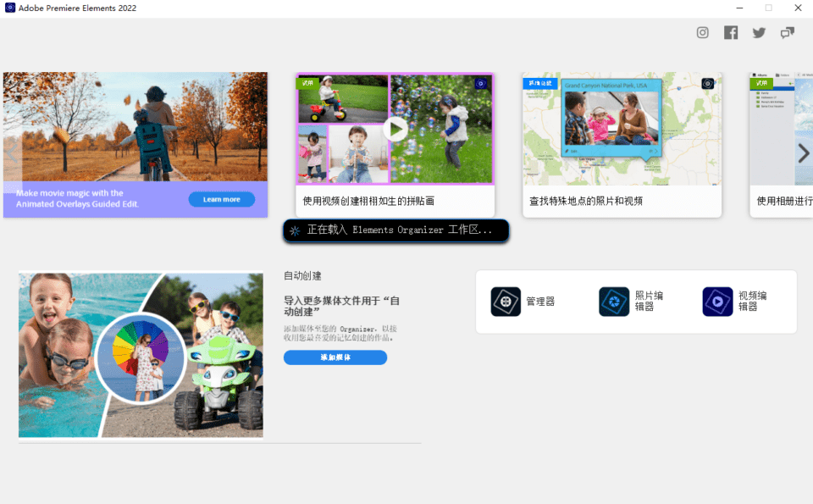Open the feedback chat icon
813x504 pixels.
(787, 33)
